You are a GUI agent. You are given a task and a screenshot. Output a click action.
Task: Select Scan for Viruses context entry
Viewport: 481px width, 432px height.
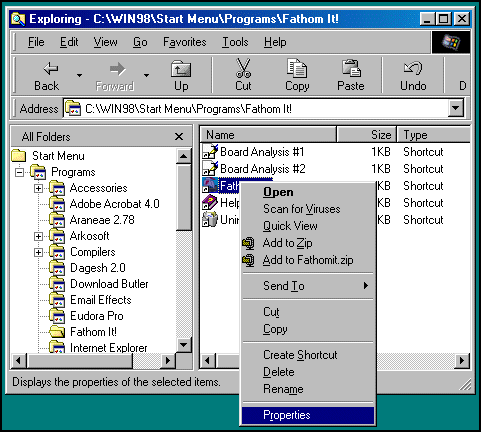(x=308, y=209)
